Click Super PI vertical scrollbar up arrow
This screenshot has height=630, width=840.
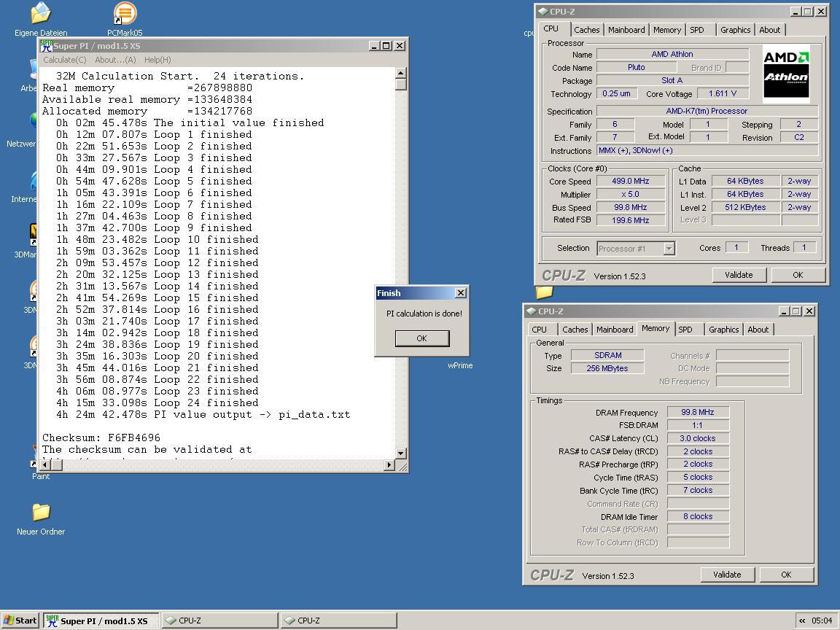(x=401, y=73)
